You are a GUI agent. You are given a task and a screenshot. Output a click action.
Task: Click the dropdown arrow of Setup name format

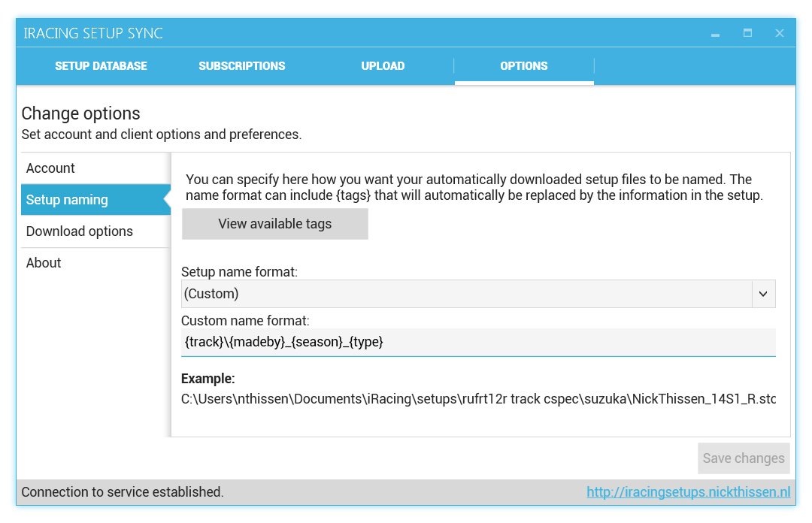pyautogui.click(x=763, y=294)
